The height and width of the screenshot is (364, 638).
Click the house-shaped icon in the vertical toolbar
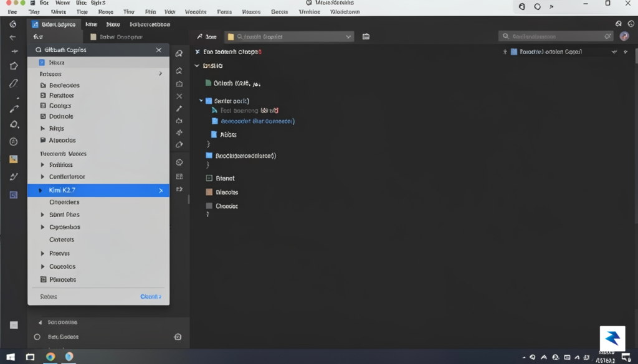coord(179,83)
